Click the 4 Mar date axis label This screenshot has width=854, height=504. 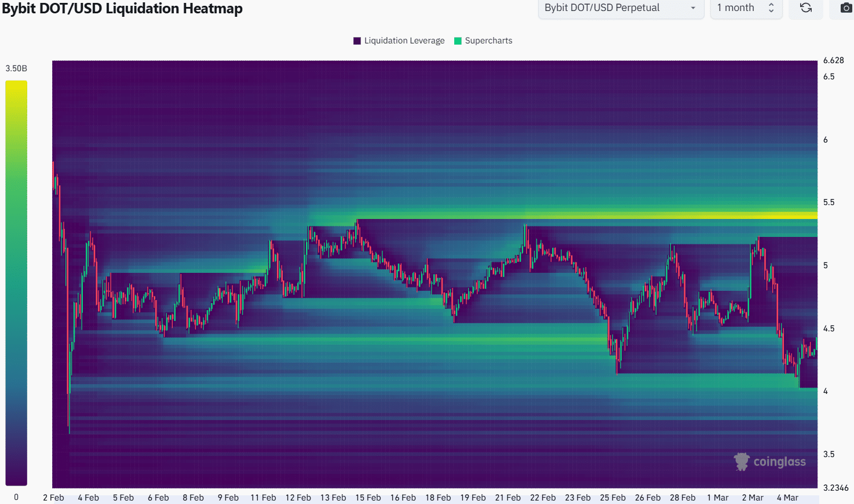tap(787, 498)
